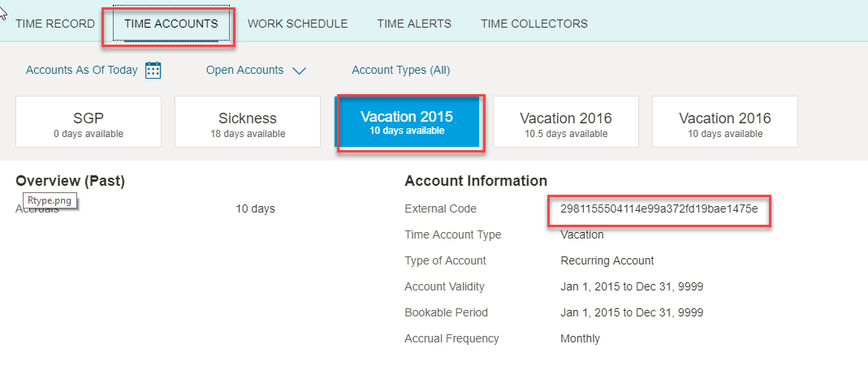
Task: Click the Time Account Type value Vacation
Action: 582,235
